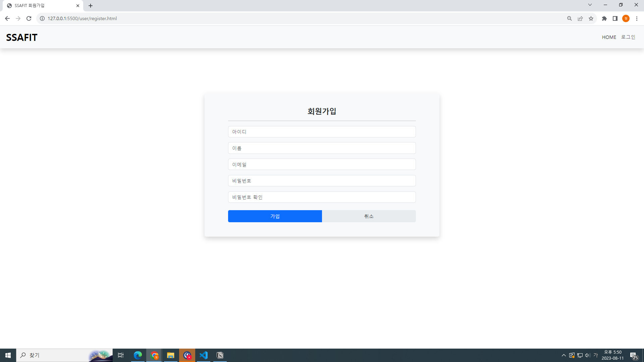Click the address bar URL
This screenshot has width=644, height=362.
(x=82, y=18)
